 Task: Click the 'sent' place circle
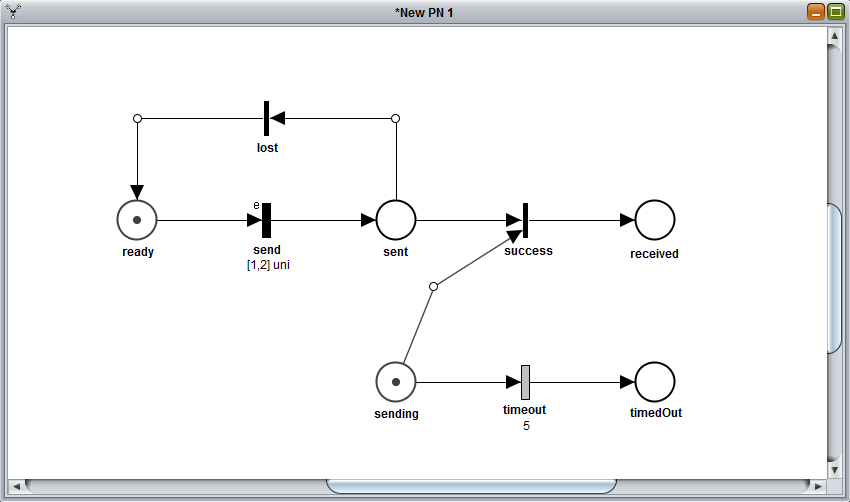coord(396,220)
